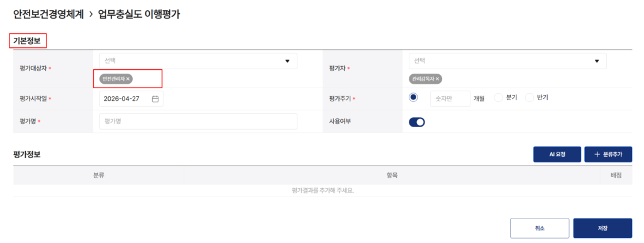Screen dimensions: 644x243
Task: Open the calendar icon in 평가시작일 field
Action: 155,99
